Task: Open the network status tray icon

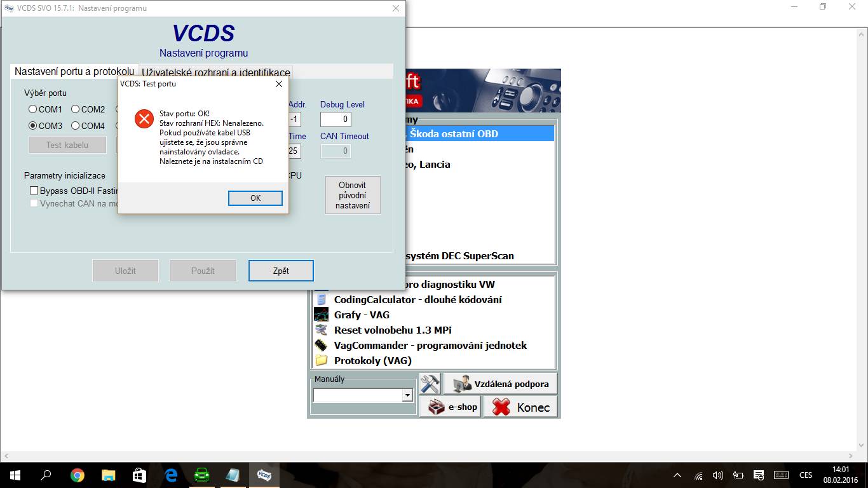Action: (698, 475)
